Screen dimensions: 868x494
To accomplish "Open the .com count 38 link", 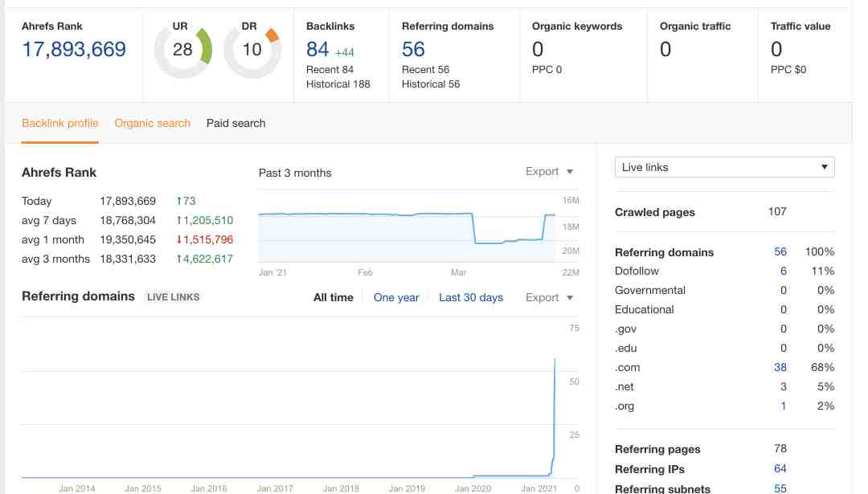I will [780, 367].
